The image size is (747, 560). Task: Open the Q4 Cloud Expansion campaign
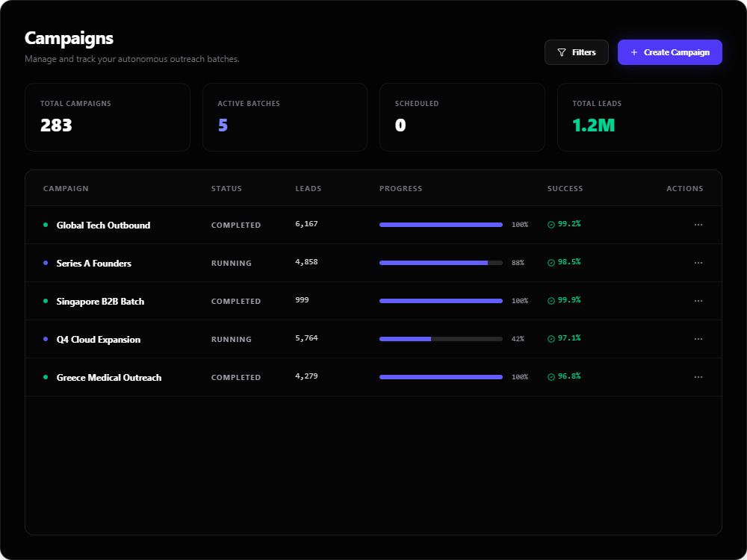pyautogui.click(x=99, y=340)
